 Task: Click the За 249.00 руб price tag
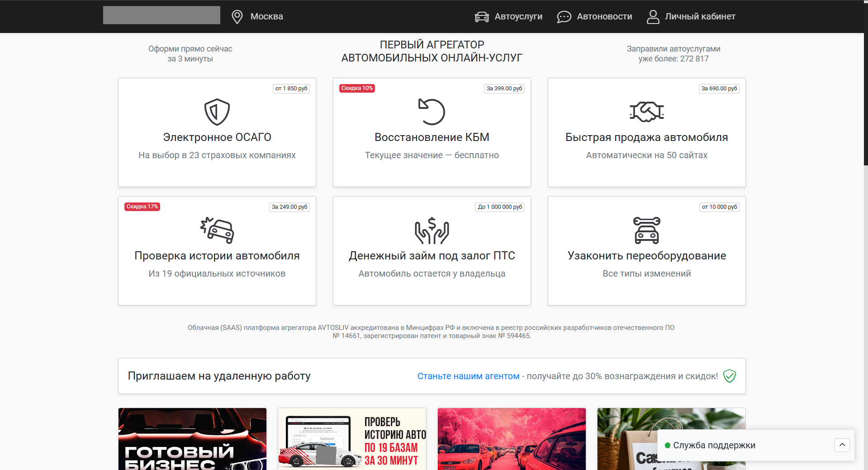click(289, 207)
